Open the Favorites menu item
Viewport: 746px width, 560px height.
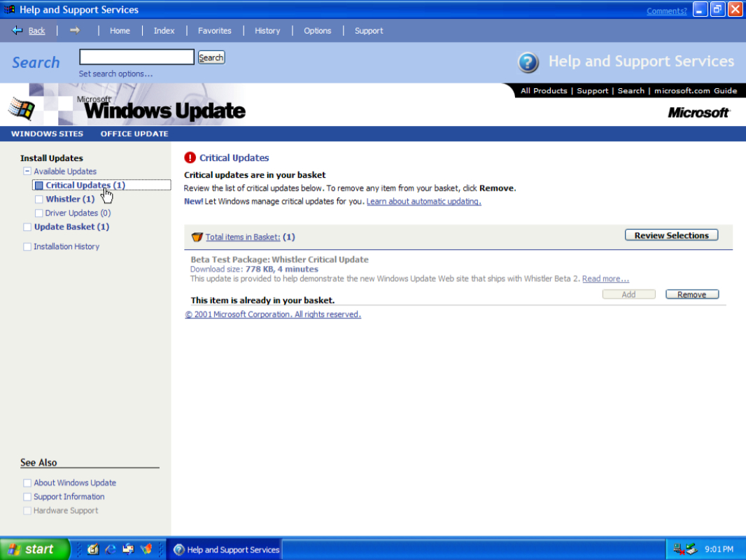pyautogui.click(x=214, y=31)
